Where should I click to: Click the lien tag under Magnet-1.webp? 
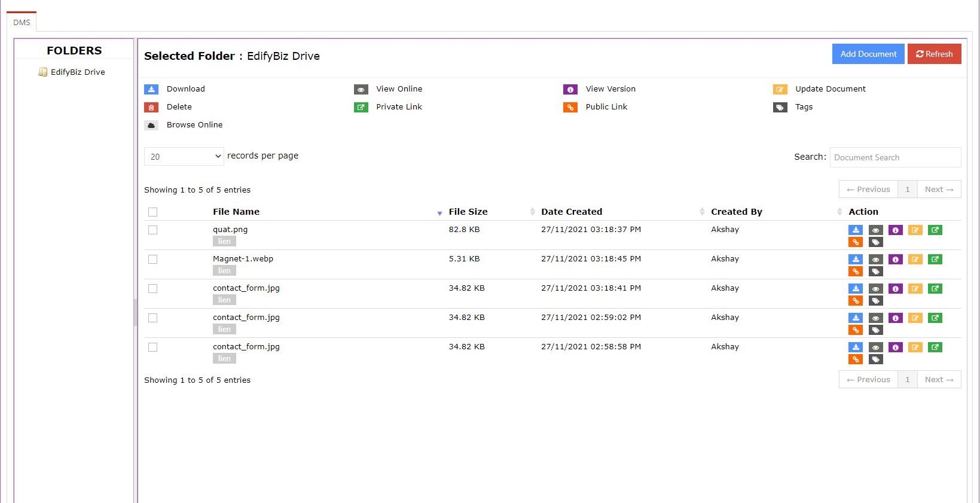(224, 271)
